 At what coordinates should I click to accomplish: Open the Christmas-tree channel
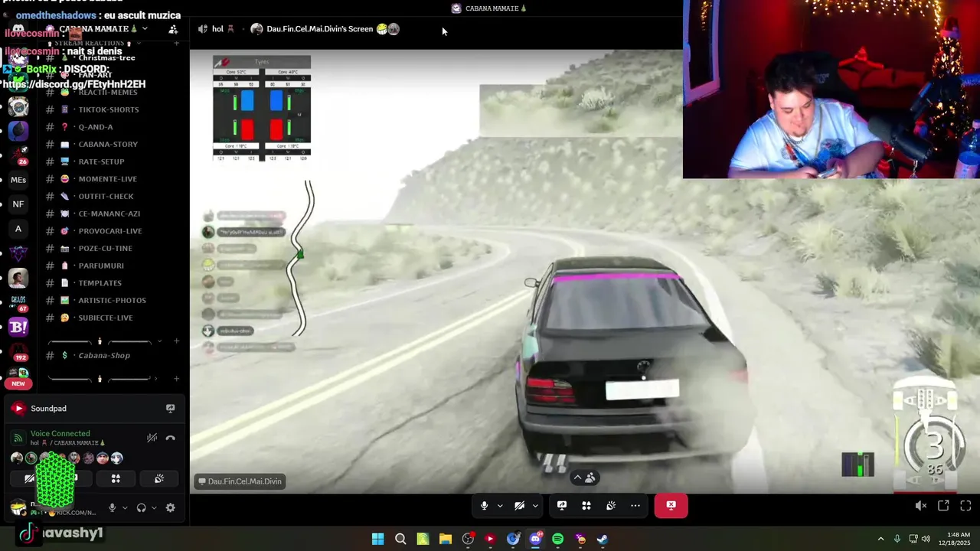click(106, 58)
